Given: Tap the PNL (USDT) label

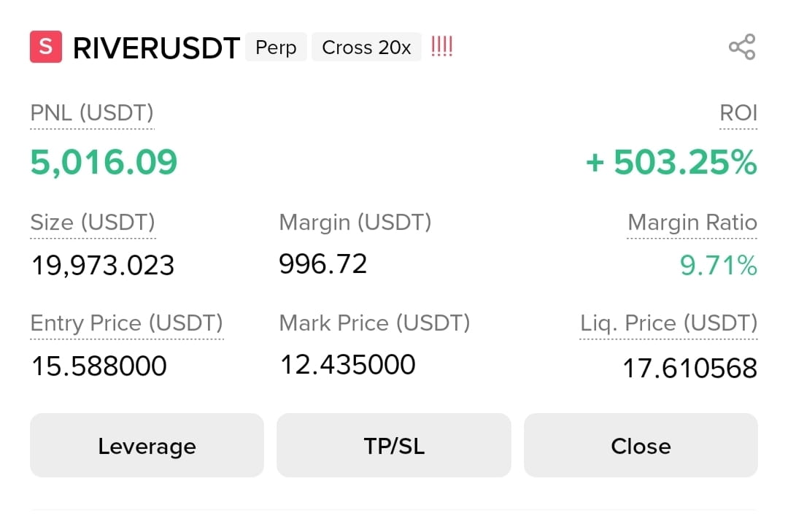Looking at the screenshot, I should click(x=92, y=113).
